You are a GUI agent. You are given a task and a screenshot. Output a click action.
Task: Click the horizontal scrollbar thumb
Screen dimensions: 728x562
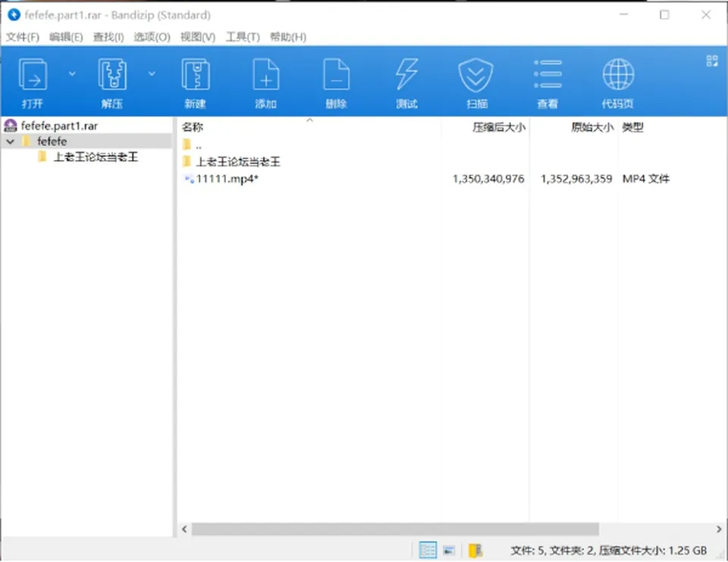coord(395,529)
